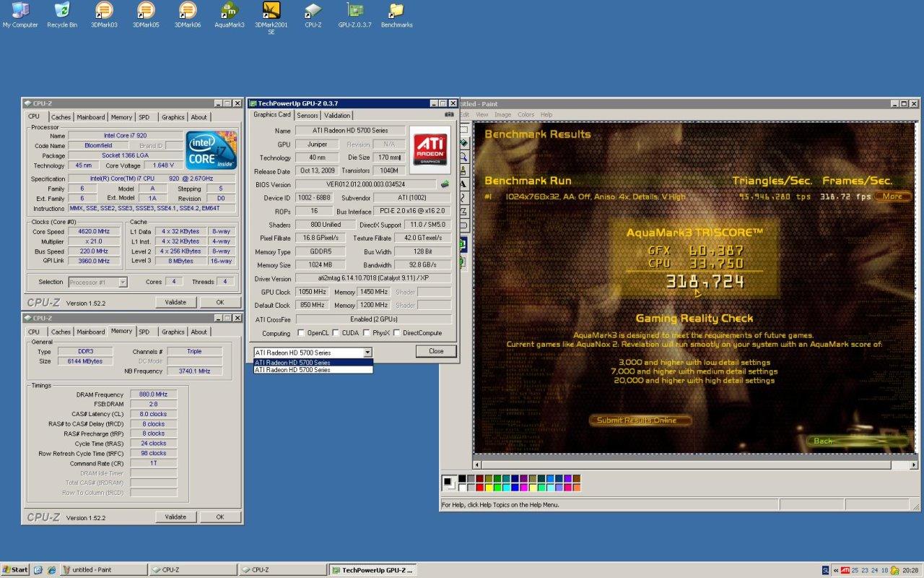Click the save BIOS icon in GPU-Z
Image resolution: width=924 pixels, height=578 pixels.
(445, 184)
